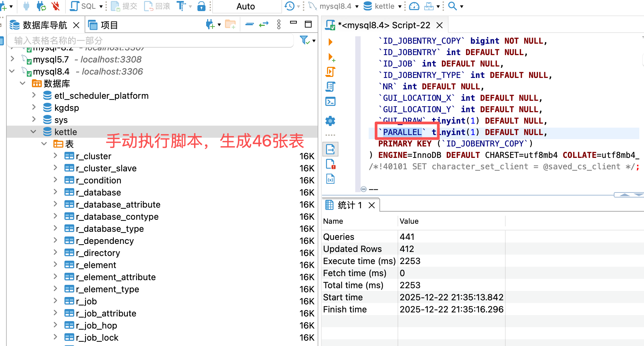Image resolution: width=644 pixels, height=346 pixels.
Task: Open the SQL console panel
Action: click(x=330, y=101)
